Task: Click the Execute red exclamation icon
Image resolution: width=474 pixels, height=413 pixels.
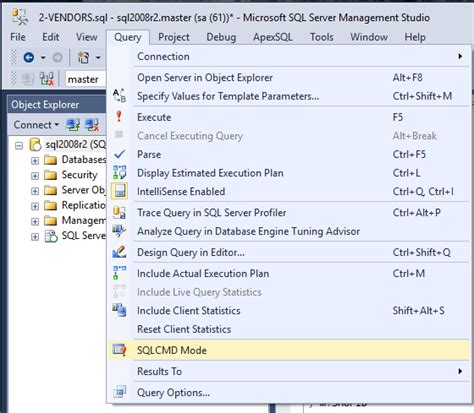Action: coord(119,117)
